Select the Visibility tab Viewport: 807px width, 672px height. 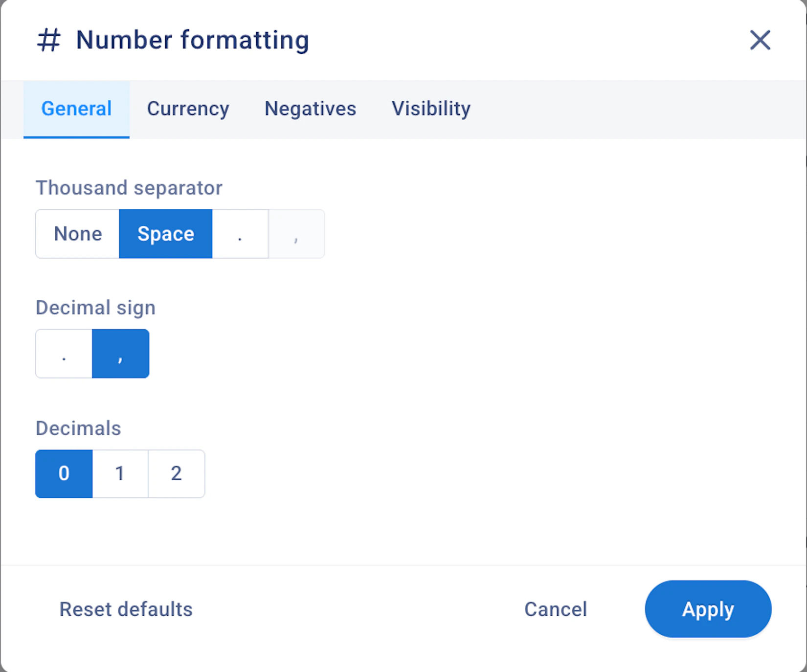(x=431, y=109)
